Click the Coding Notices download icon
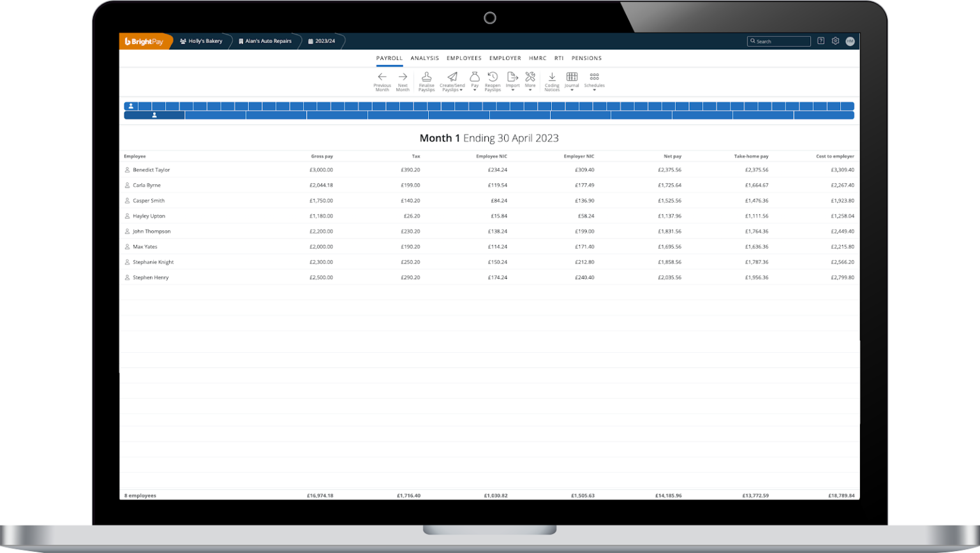Screen dimensions: 980x553 pyautogui.click(x=552, y=76)
